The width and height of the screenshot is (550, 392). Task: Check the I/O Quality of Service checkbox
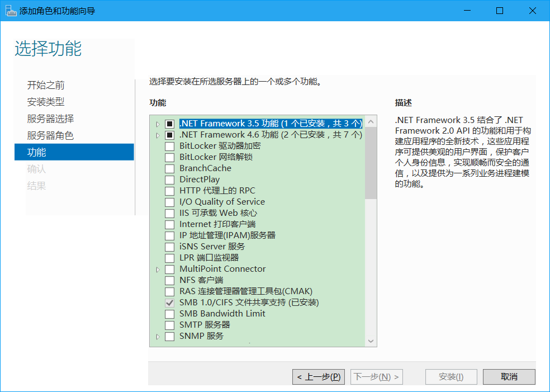170,202
